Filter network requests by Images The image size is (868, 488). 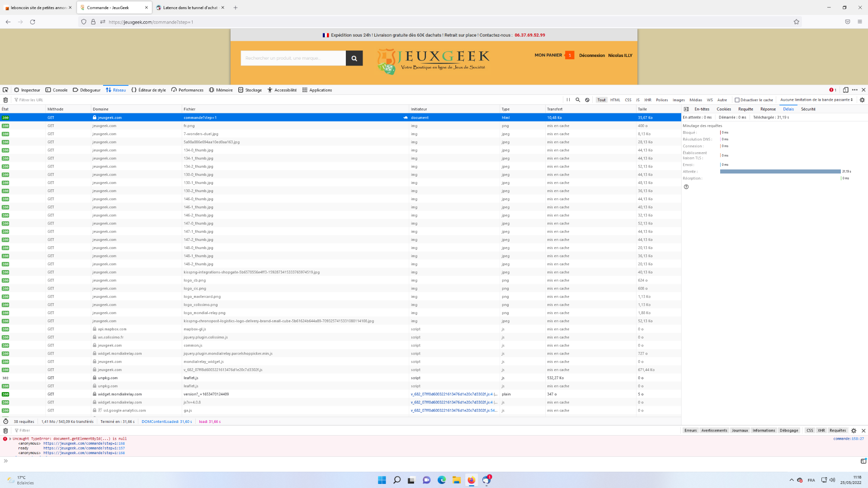point(679,100)
